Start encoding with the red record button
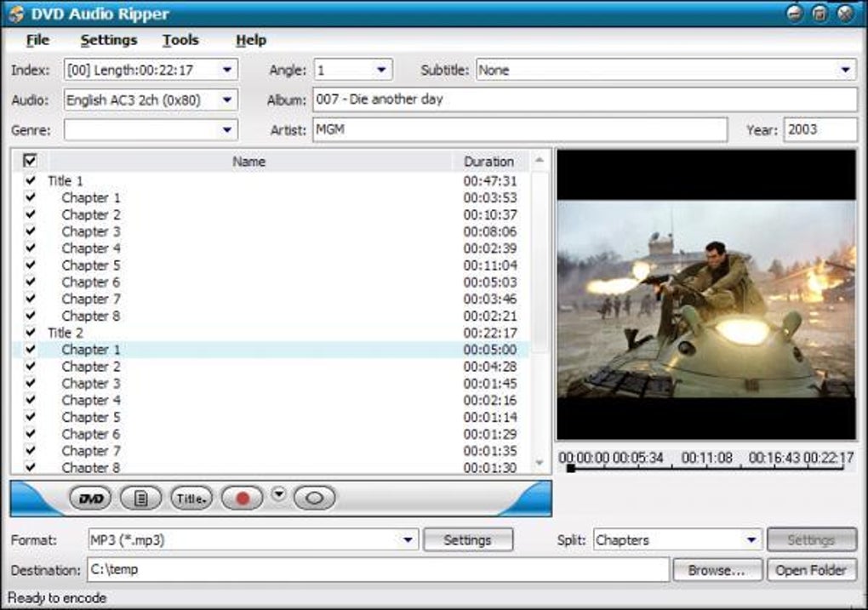The height and width of the screenshot is (610, 868). pyautogui.click(x=242, y=499)
